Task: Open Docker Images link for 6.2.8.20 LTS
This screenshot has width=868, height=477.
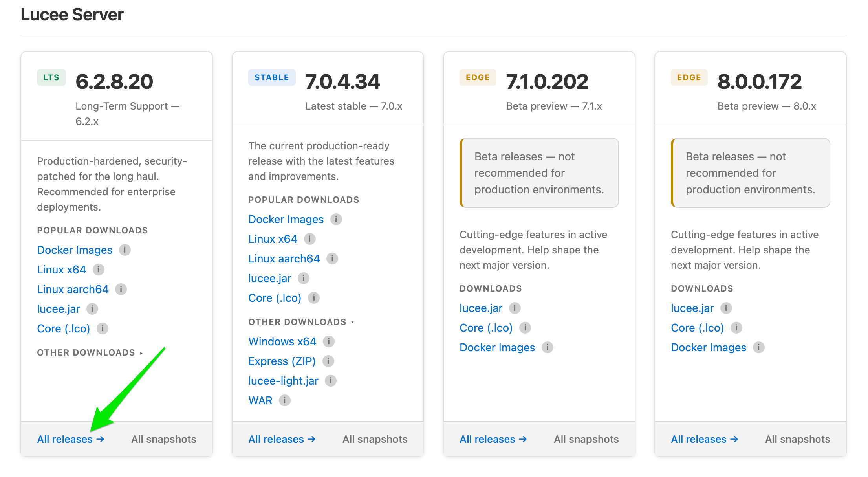Action: coord(75,250)
